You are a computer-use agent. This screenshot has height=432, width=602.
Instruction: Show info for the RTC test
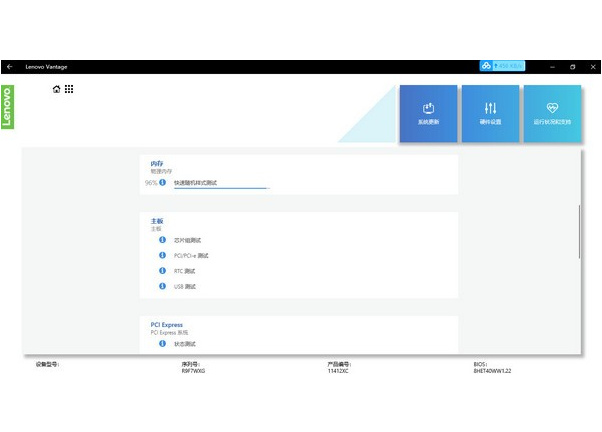pos(162,271)
